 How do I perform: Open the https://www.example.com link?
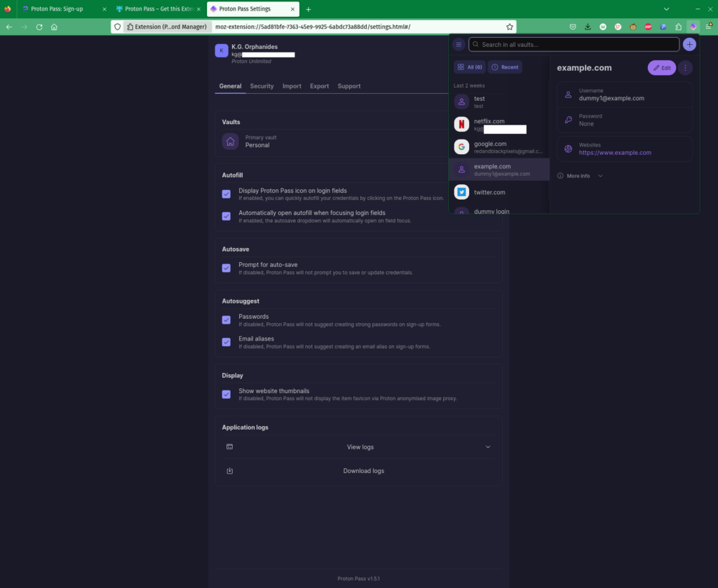coord(614,153)
